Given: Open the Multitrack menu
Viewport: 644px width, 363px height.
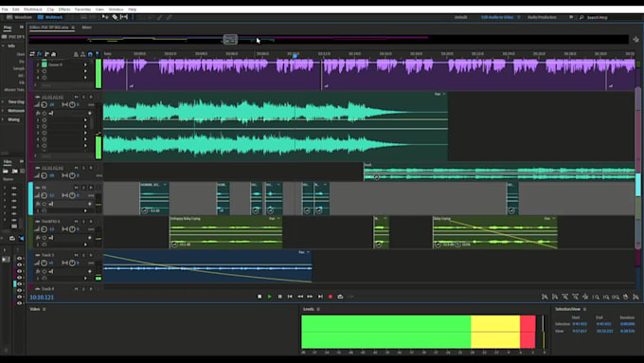Looking at the screenshot, I should (33, 9).
